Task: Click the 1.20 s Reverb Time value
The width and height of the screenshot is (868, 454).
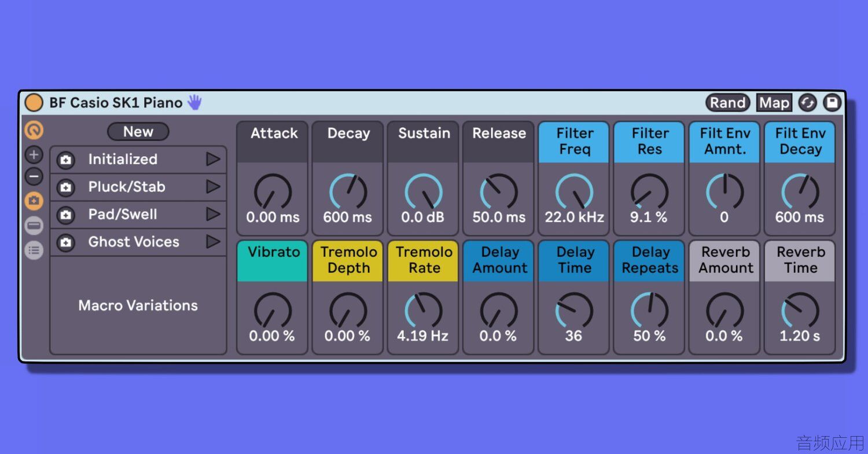Action: pos(800,336)
